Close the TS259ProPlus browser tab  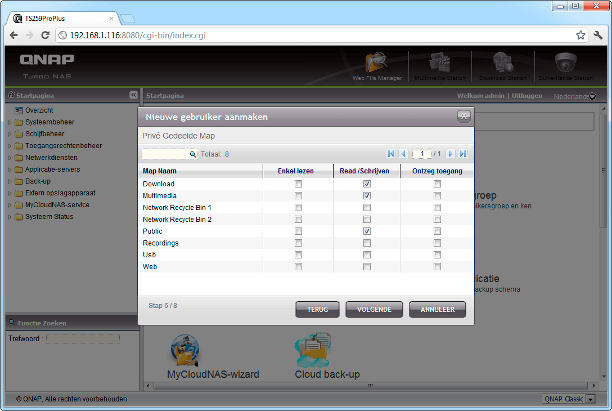pyautogui.click(x=111, y=18)
